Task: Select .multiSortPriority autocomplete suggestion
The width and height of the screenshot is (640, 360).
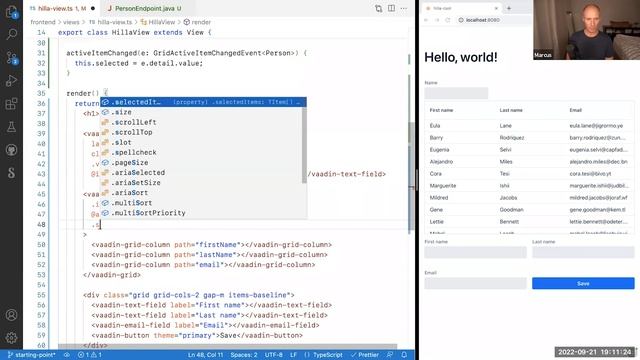Action: (x=201, y=213)
